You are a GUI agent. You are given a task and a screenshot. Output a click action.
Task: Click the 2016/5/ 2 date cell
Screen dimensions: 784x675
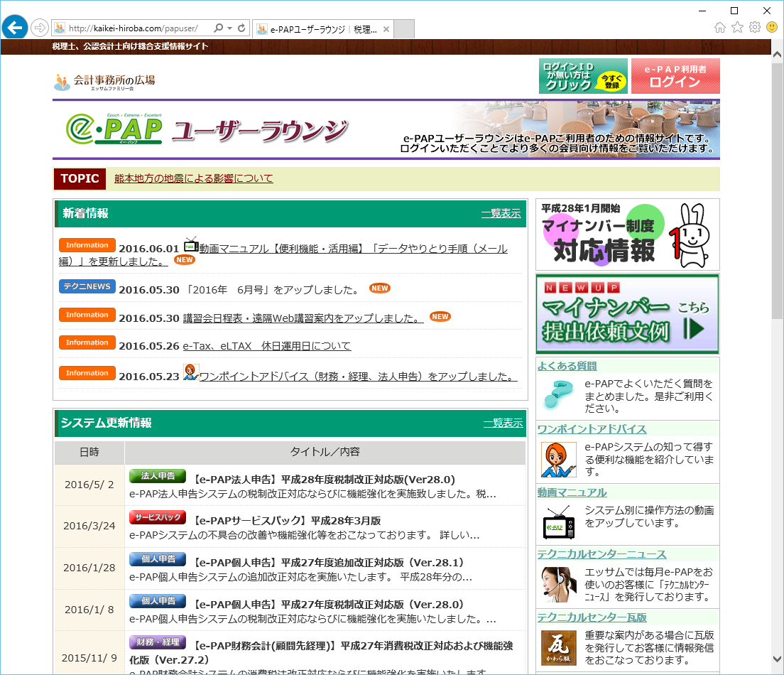tap(89, 485)
